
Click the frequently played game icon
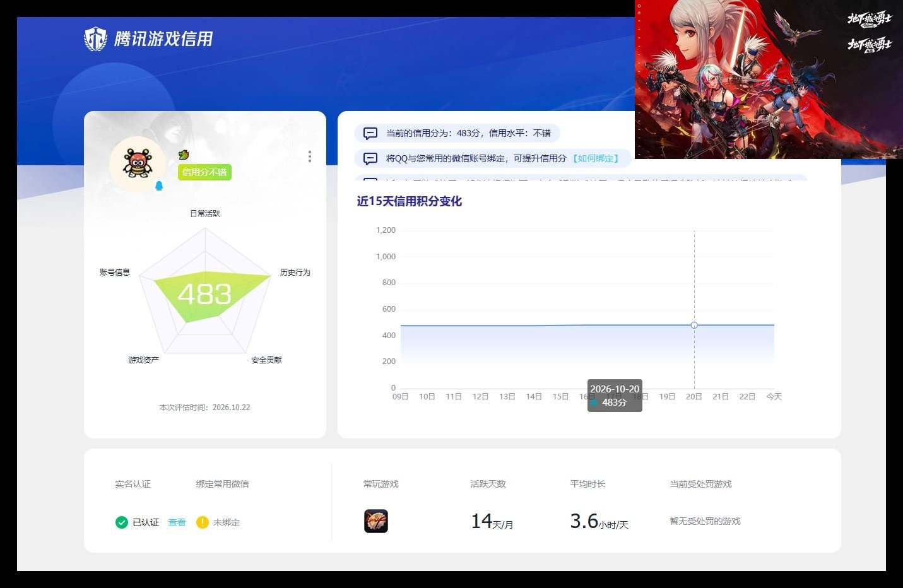click(376, 521)
